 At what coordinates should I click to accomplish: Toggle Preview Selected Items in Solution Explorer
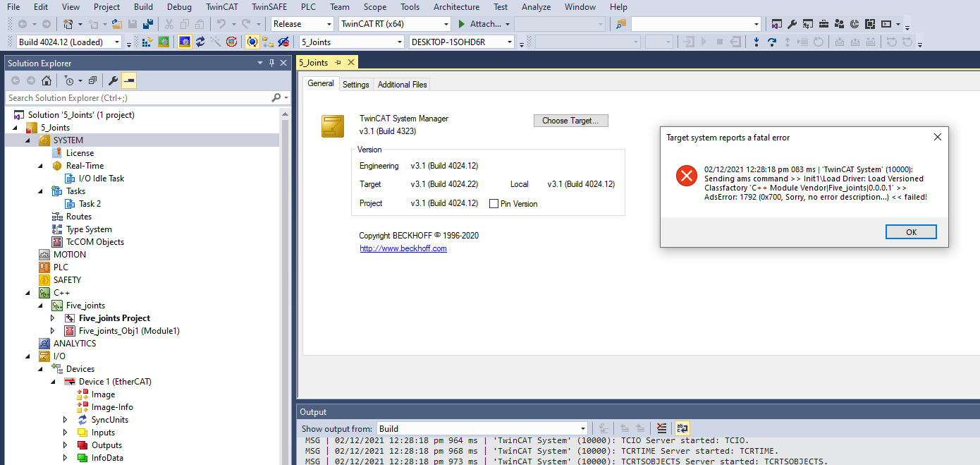pyautogui.click(x=129, y=80)
